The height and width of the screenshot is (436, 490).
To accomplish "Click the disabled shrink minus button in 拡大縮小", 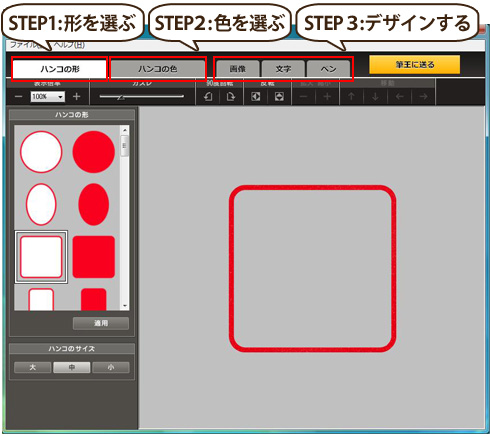I will [x=303, y=97].
